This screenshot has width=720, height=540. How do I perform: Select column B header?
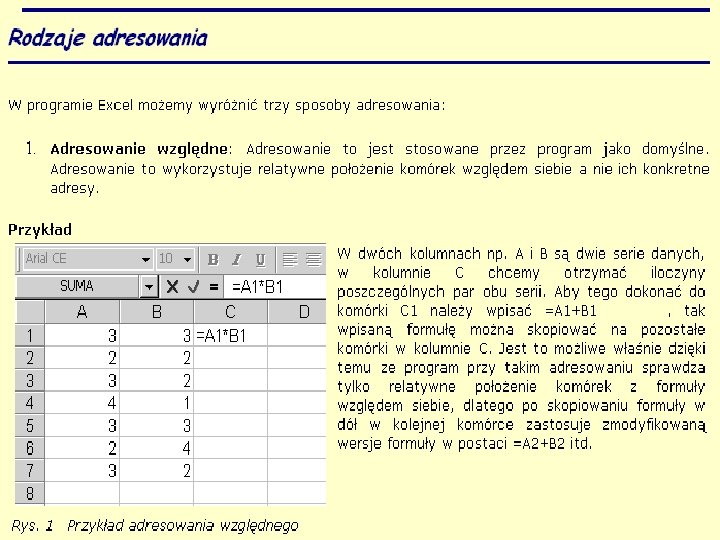(157, 312)
